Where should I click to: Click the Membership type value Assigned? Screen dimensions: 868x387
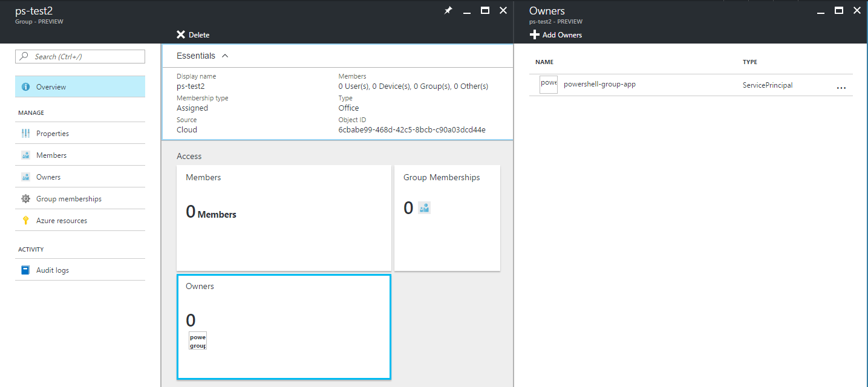192,108
